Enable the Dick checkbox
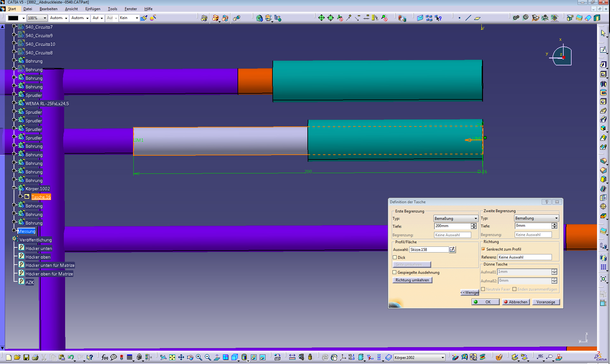The height and width of the screenshot is (364, 610). (395, 258)
